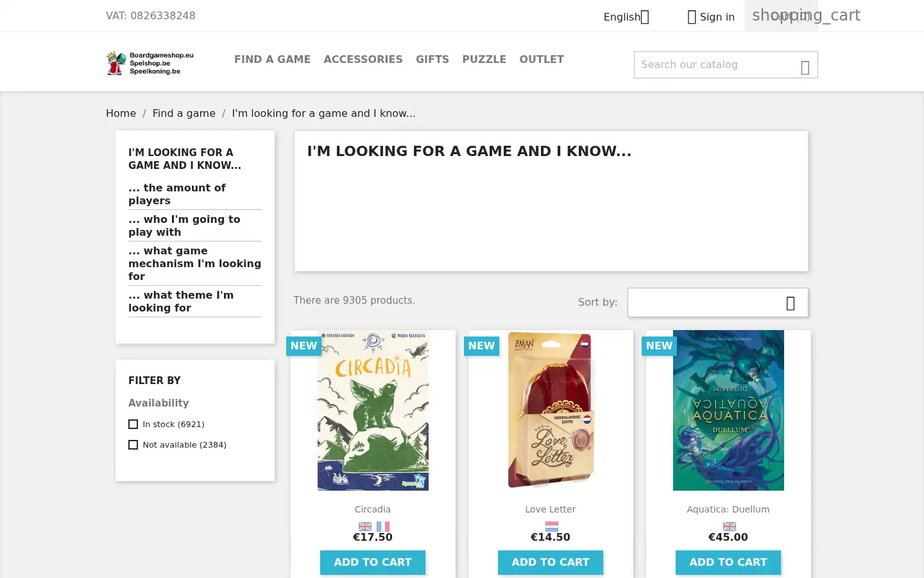Click the current breadcrumb 'I'm looking for a game and I know...'
This screenshot has width=924, height=578.
(323, 113)
